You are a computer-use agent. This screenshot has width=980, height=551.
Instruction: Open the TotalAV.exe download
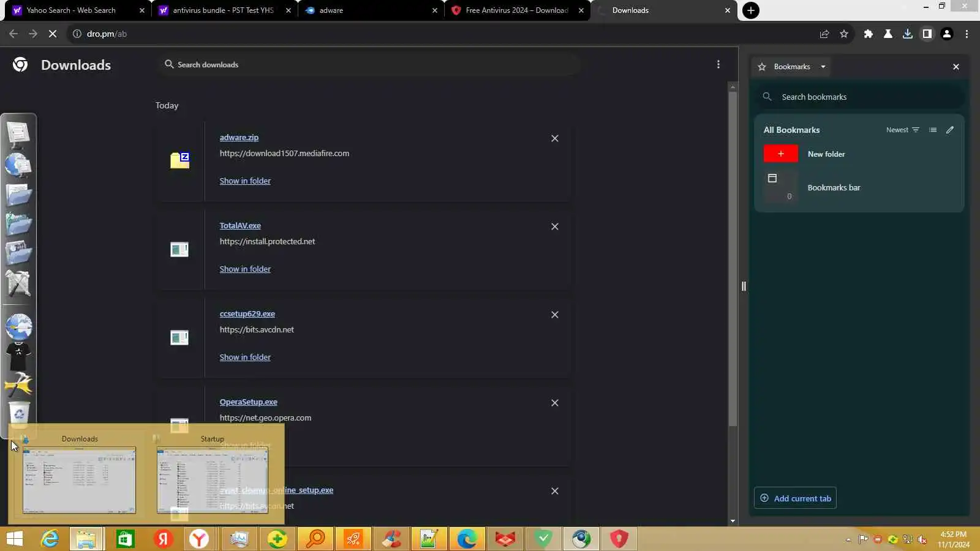(x=240, y=226)
